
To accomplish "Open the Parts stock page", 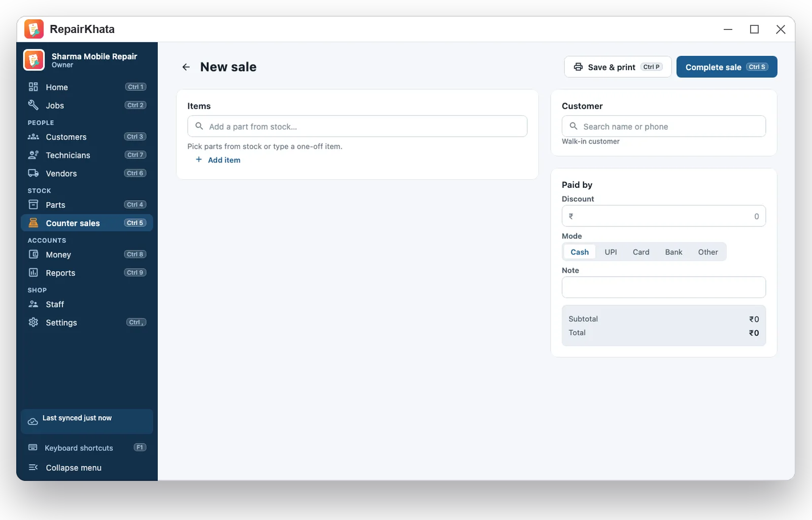I will click(87, 205).
